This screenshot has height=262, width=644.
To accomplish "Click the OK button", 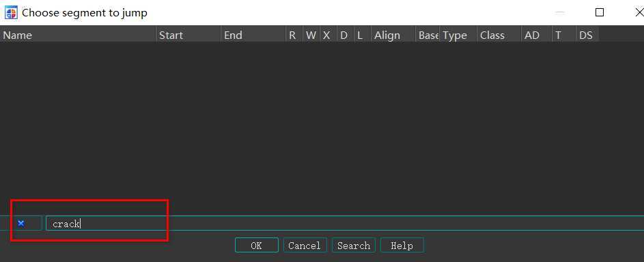I will pos(256,245).
